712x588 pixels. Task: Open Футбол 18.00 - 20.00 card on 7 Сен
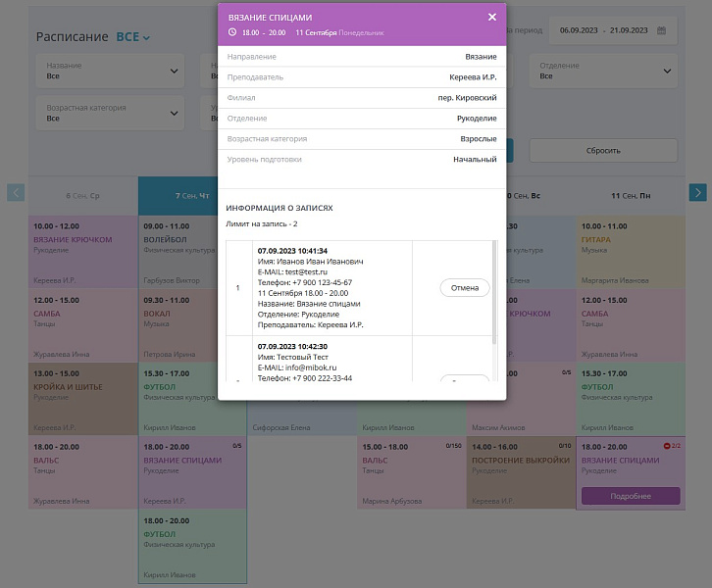pyautogui.click(x=192, y=547)
